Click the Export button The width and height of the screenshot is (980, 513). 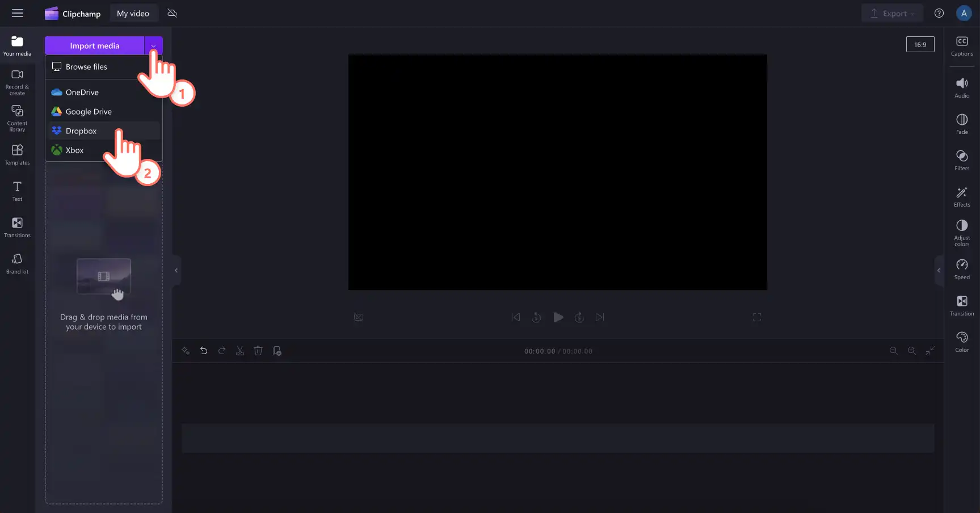(892, 13)
